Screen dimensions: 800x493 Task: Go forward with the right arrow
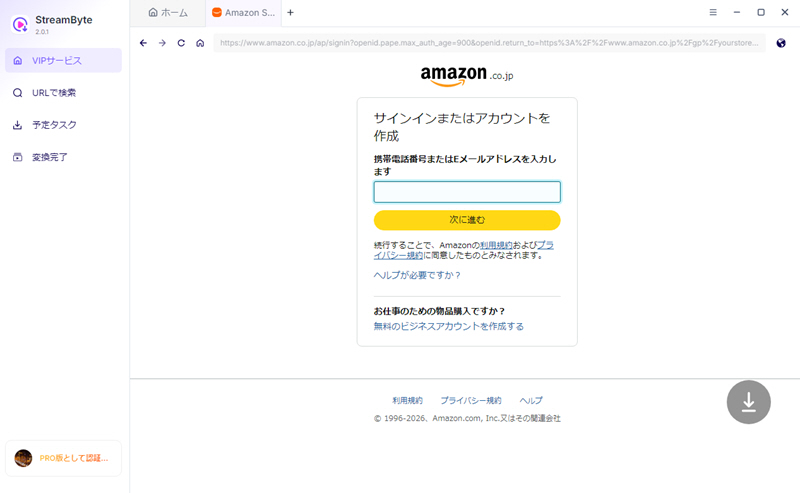click(162, 43)
